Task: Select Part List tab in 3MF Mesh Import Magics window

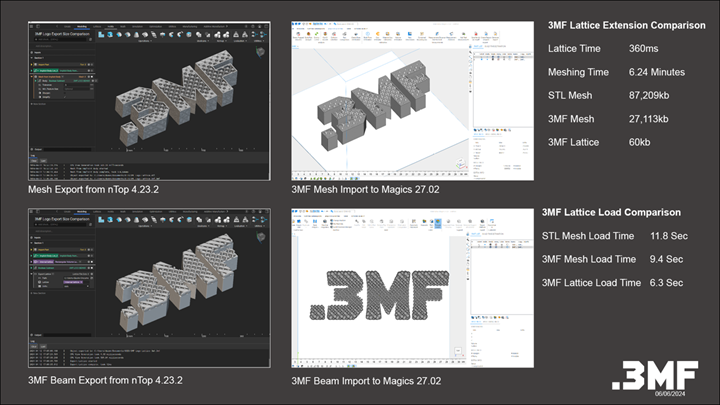Action: [x=478, y=46]
